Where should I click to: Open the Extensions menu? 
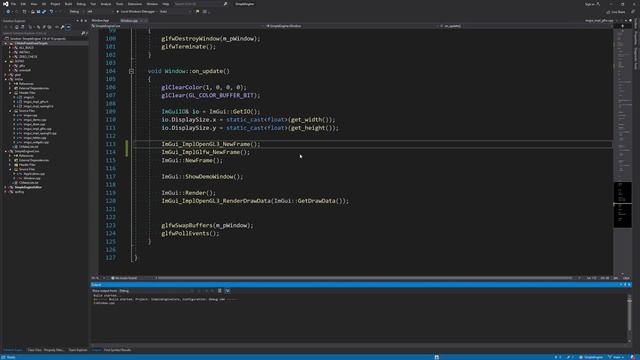[135, 4]
